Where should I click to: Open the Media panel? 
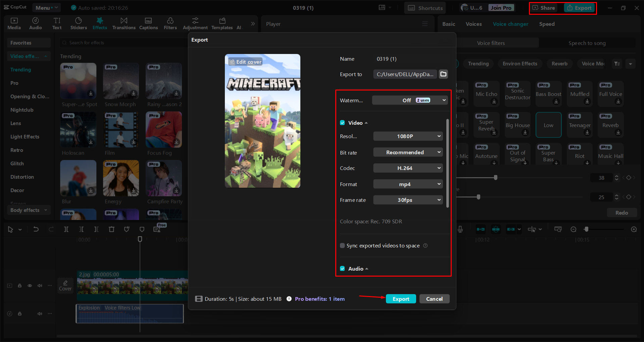(x=14, y=23)
